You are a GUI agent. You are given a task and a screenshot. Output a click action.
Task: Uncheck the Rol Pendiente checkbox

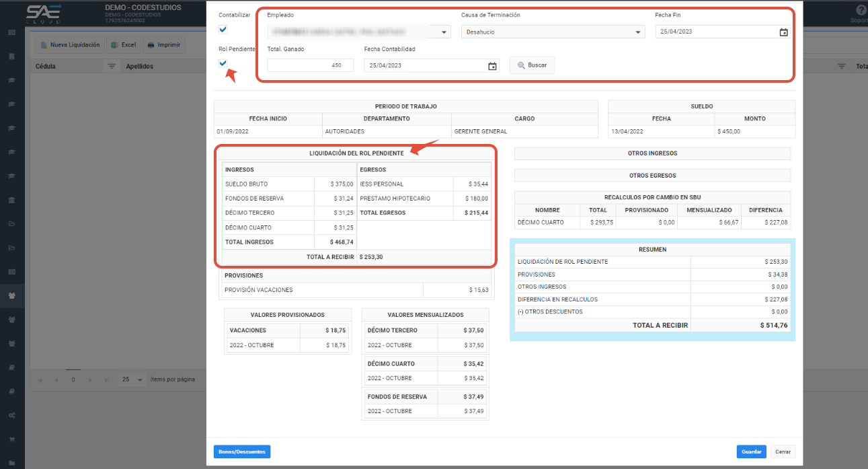coord(223,63)
